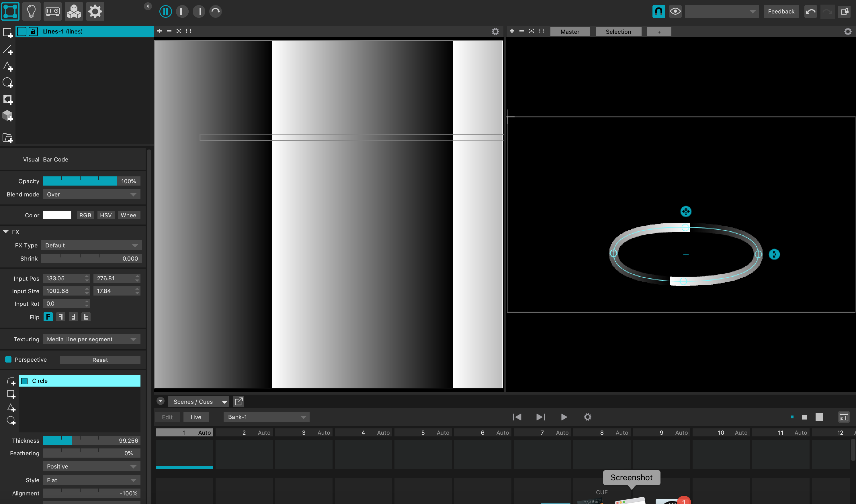Open the light bulb workspace
This screenshot has height=504, width=856.
click(31, 11)
